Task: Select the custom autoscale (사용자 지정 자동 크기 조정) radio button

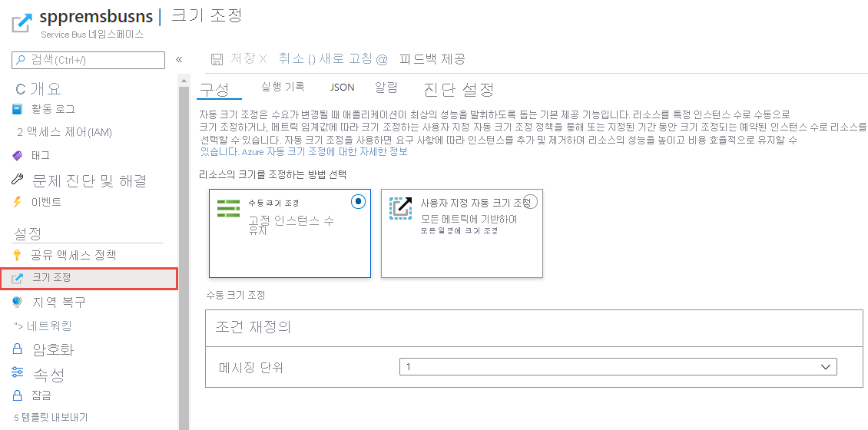Action: pos(530,201)
